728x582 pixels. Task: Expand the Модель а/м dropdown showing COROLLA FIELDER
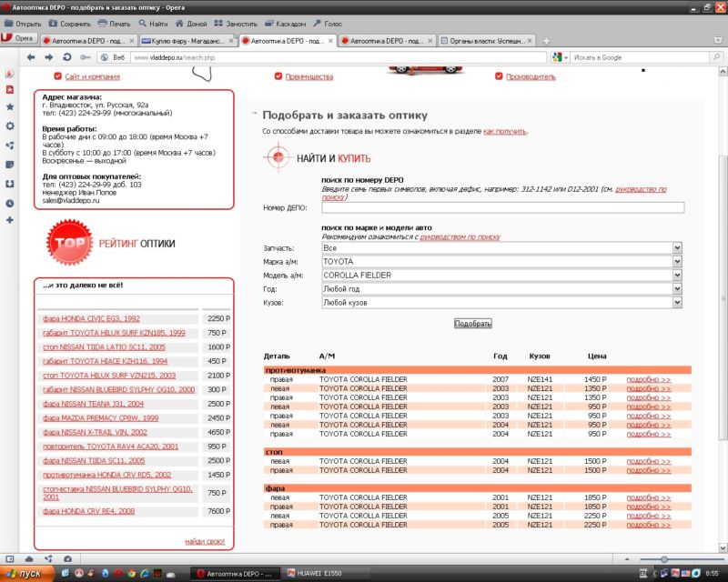pyautogui.click(x=502, y=276)
